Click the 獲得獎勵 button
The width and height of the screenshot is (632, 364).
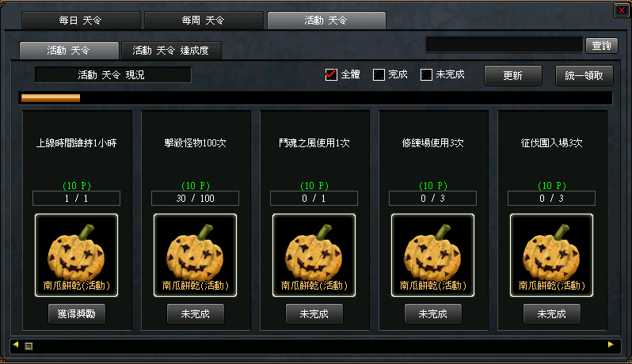point(77,313)
